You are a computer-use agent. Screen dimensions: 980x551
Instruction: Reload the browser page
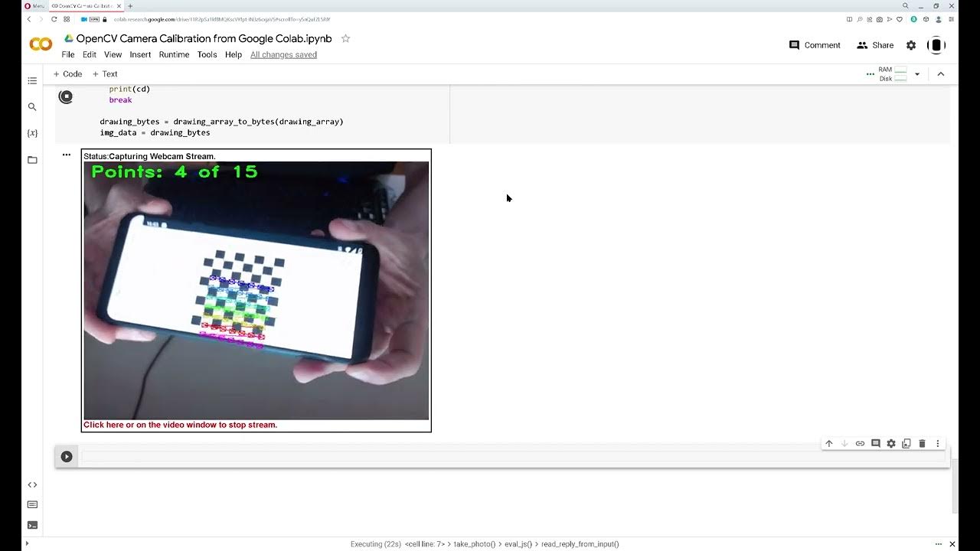pos(54,19)
